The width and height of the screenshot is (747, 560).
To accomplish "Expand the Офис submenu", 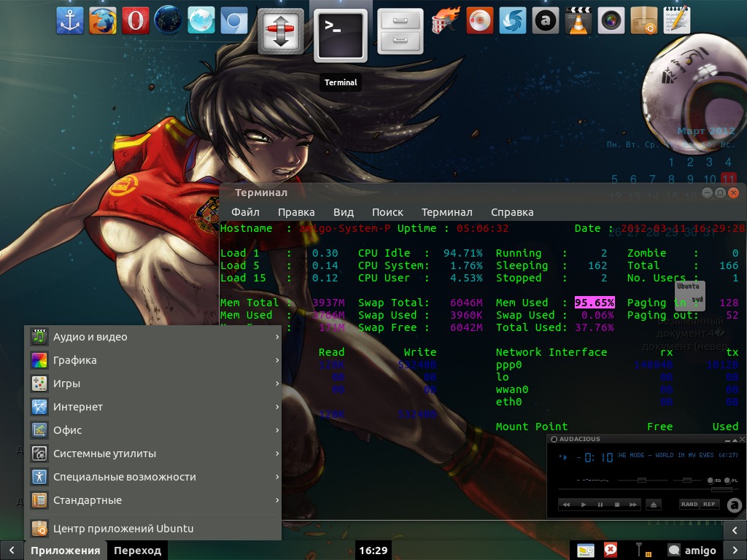I will (x=153, y=430).
